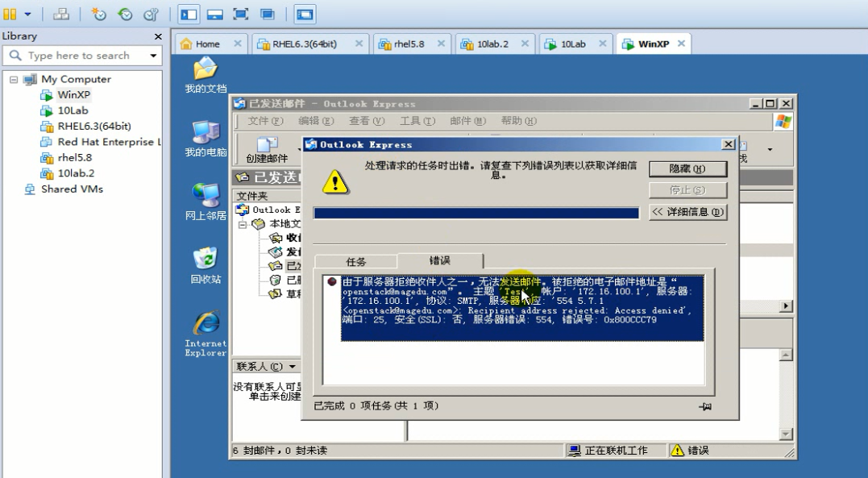Toggle the thumbnail bar view icon
The width and height of the screenshot is (868, 478).
[215, 15]
